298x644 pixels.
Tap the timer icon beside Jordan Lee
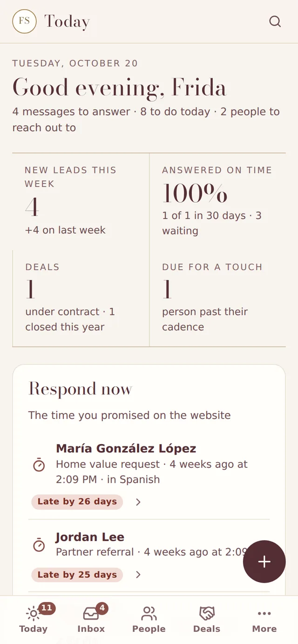[39, 545]
